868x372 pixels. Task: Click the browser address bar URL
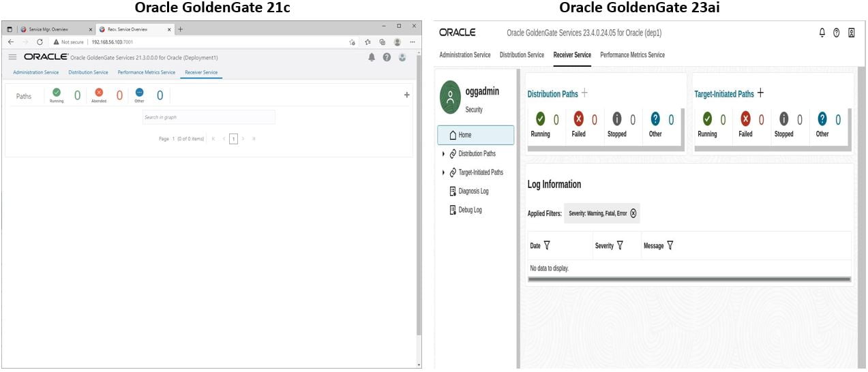click(x=113, y=42)
